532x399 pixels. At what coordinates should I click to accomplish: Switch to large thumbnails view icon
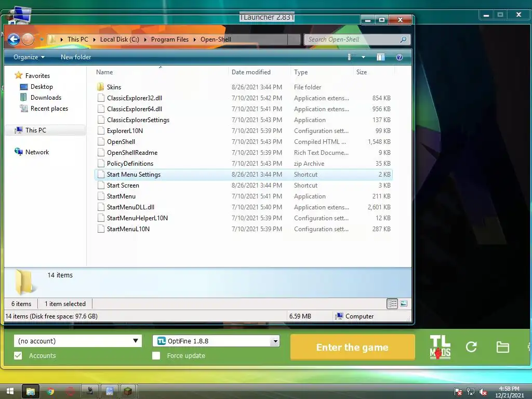404,303
